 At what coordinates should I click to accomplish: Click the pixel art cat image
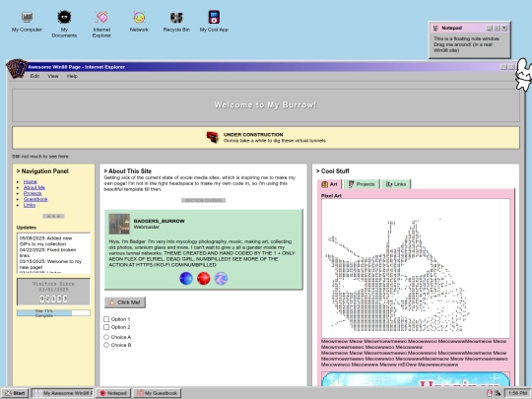click(x=416, y=268)
